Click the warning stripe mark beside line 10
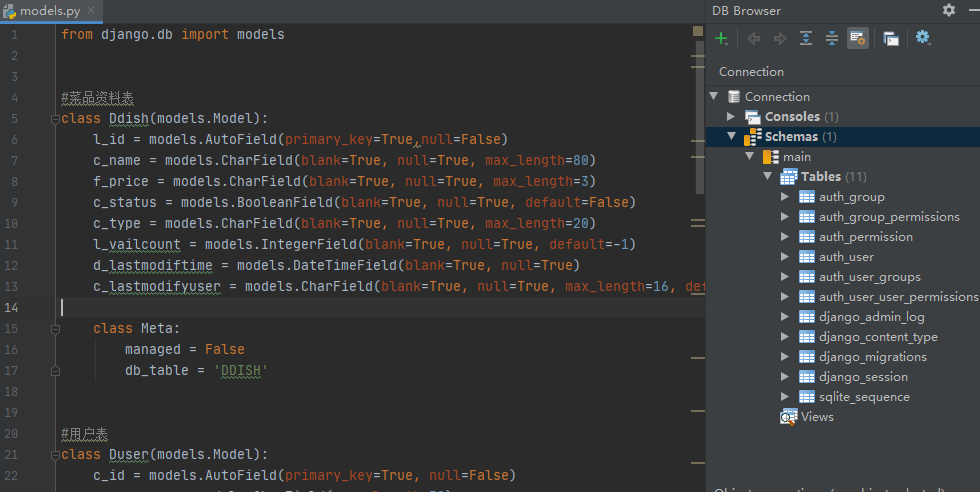Image resolution: width=980 pixels, height=492 pixels. point(698,222)
